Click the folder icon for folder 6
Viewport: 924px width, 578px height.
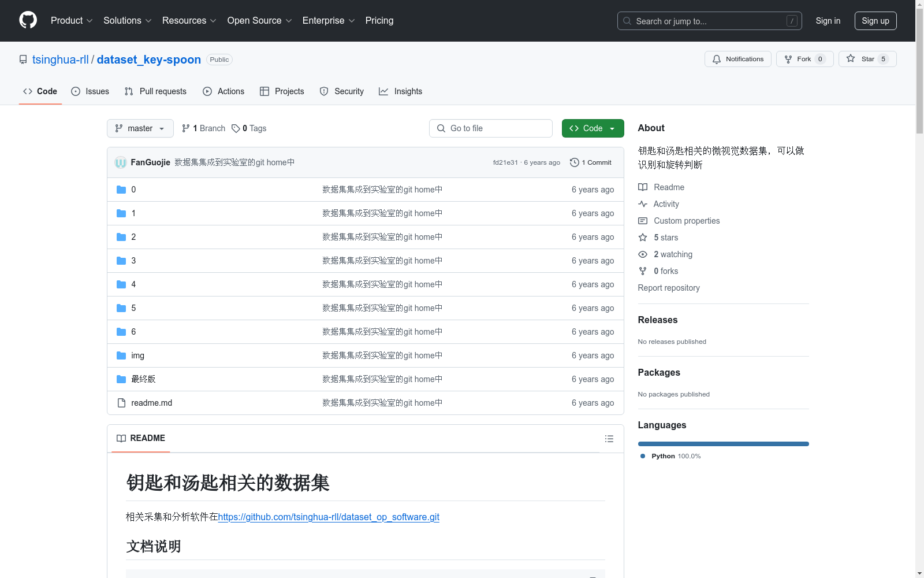pos(121,332)
